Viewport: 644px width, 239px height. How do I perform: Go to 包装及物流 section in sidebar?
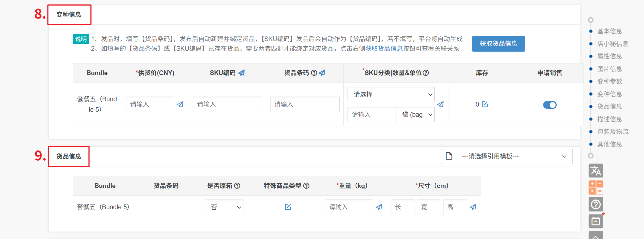click(x=613, y=132)
